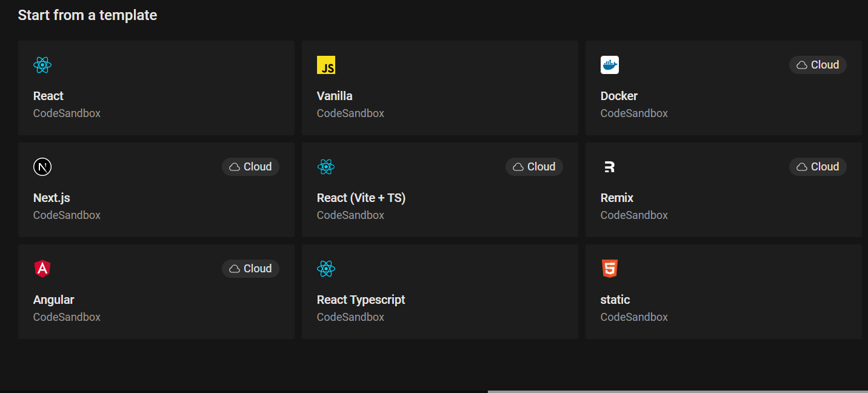
Task: Click the 'Start from a template' heading
Action: pyautogui.click(x=87, y=15)
